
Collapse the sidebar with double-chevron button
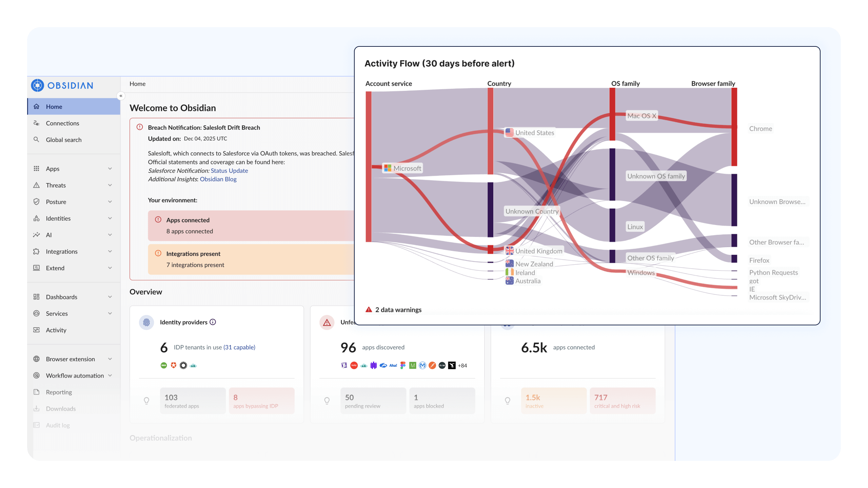pos(121,96)
